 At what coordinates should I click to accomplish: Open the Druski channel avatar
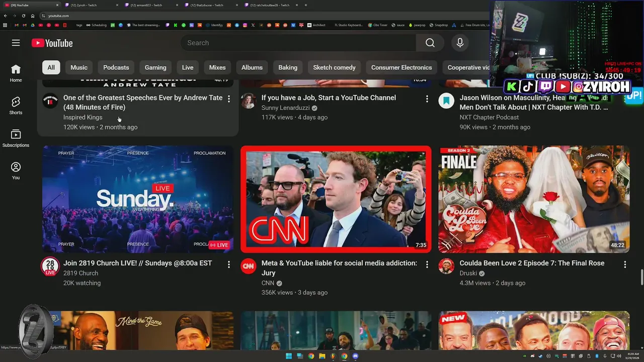446,266
